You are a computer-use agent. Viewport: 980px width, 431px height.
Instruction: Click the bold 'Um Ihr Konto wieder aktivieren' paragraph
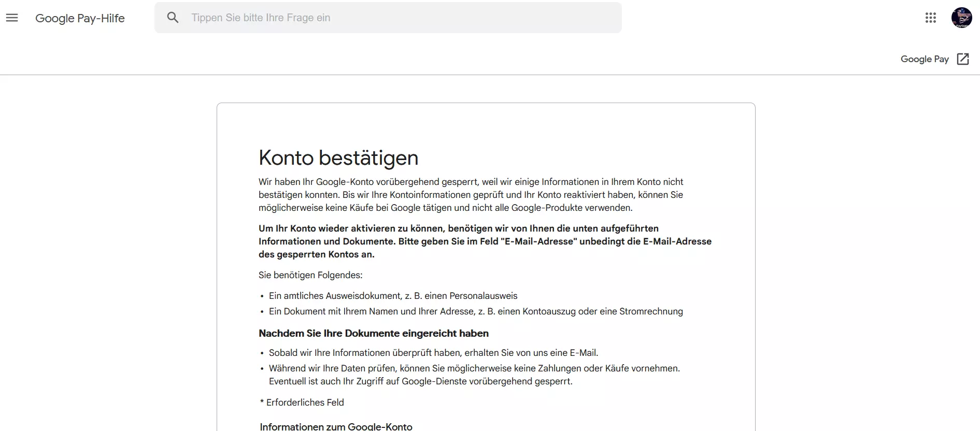click(485, 241)
